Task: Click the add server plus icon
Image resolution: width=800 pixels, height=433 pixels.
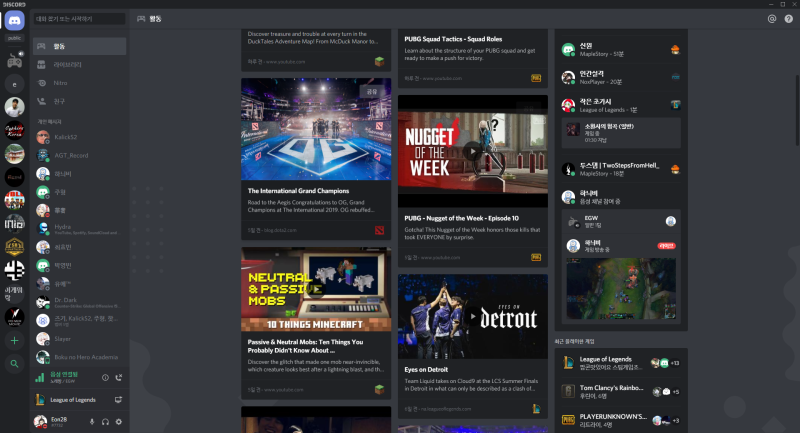Action: pyautogui.click(x=14, y=340)
